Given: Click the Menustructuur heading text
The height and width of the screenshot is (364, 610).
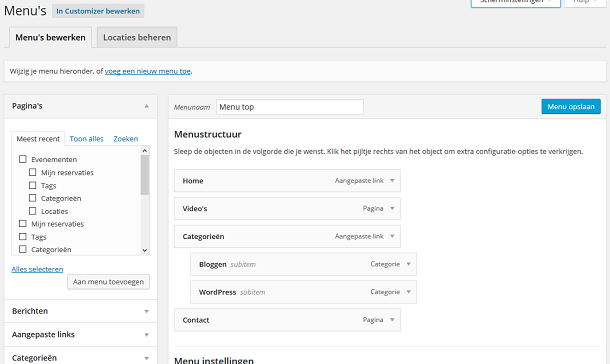Looking at the screenshot, I should (x=208, y=135).
